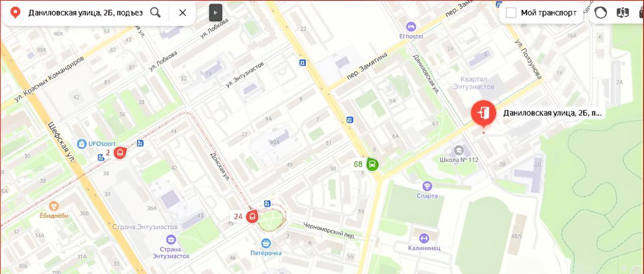Select the red Даниловская улица entrance marker
Viewport: 644px width, 274px height.
coord(484,113)
